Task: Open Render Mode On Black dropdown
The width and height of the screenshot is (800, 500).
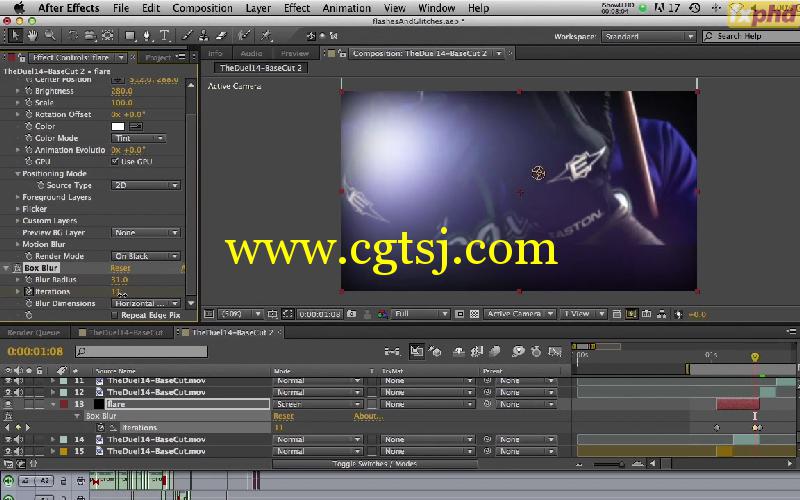Action: (145, 256)
